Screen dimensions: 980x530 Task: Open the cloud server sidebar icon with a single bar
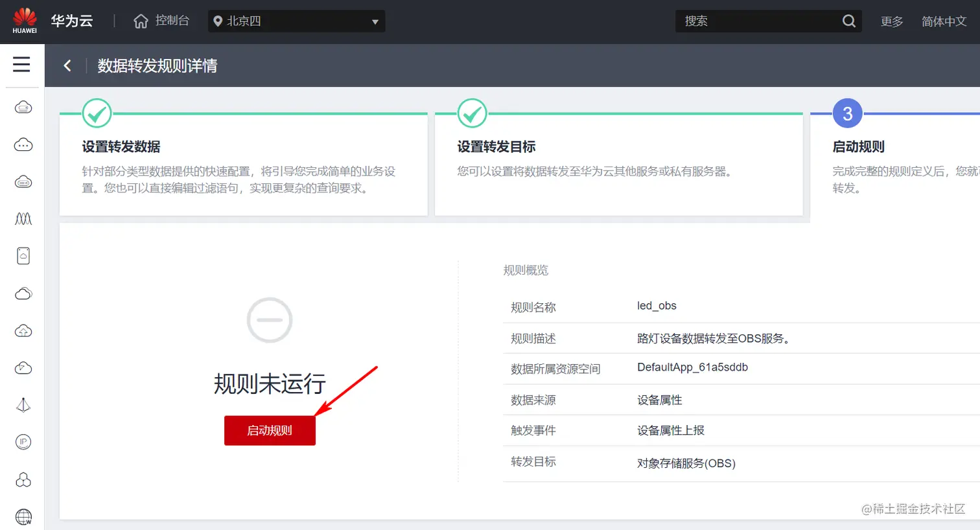[x=23, y=108]
